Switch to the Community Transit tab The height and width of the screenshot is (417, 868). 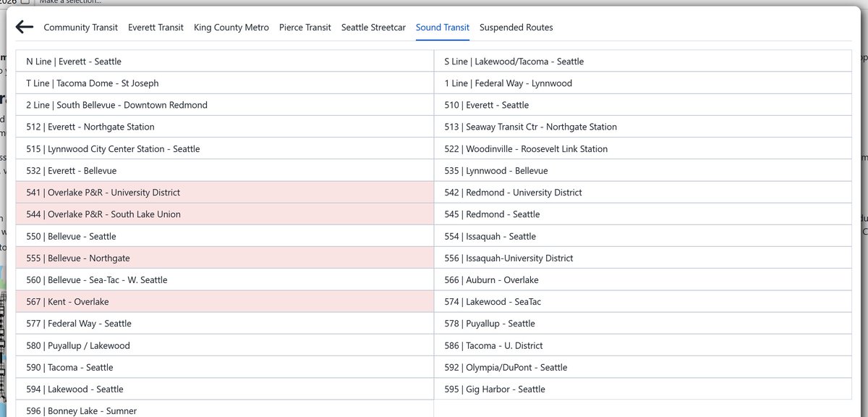(81, 28)
